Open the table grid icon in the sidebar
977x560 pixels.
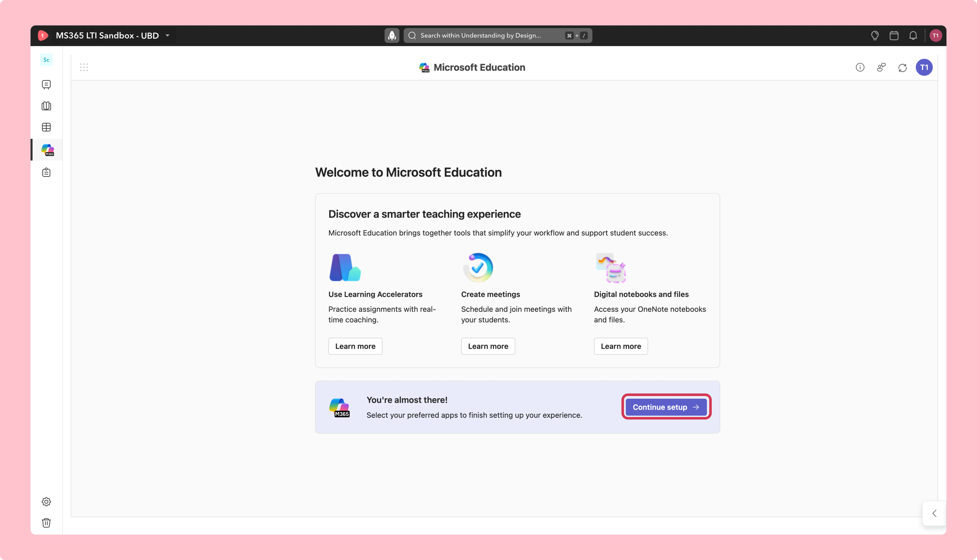46,127
